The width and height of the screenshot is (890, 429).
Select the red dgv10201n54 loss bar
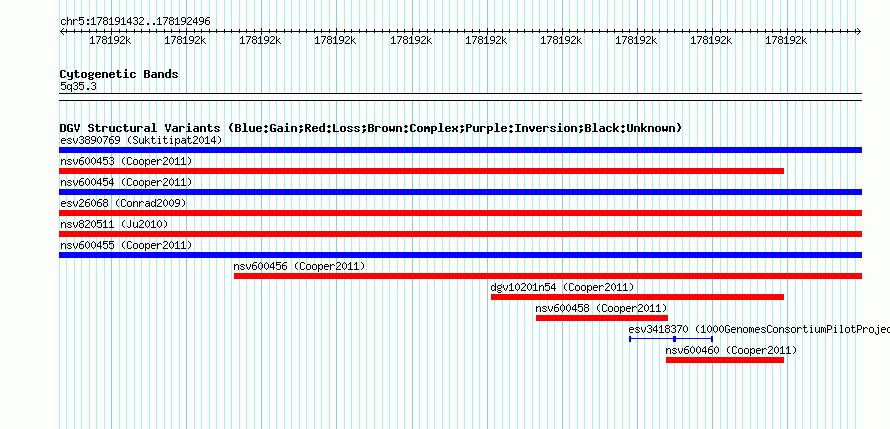637,297
